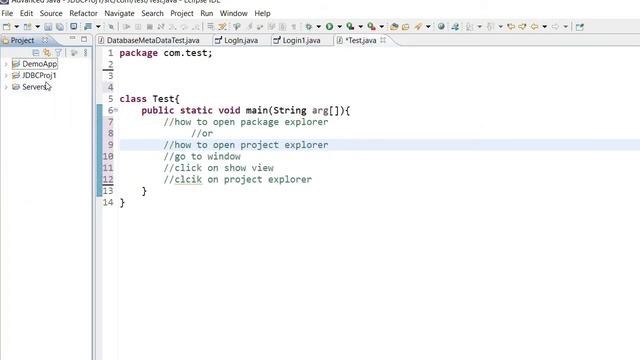Click the Collapse All icon in Project panel
The width and height of the screenshot is (640, 360).
36,53
